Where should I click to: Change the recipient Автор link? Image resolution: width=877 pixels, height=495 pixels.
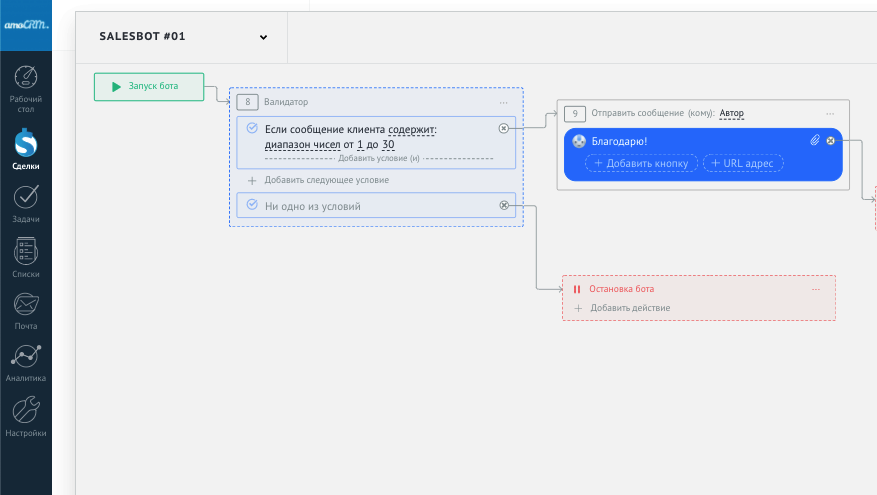(731, 114)
